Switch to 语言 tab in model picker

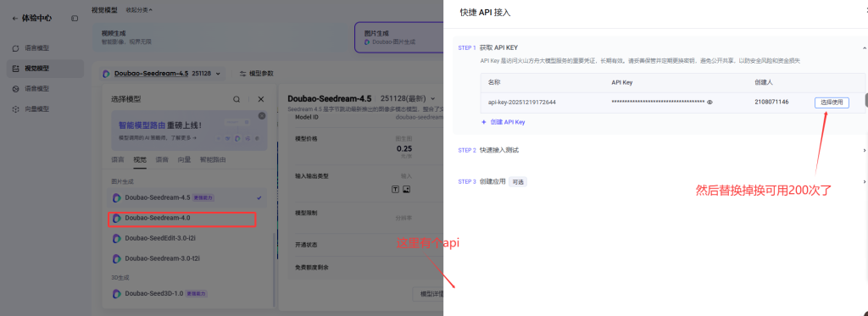[118, 159]
